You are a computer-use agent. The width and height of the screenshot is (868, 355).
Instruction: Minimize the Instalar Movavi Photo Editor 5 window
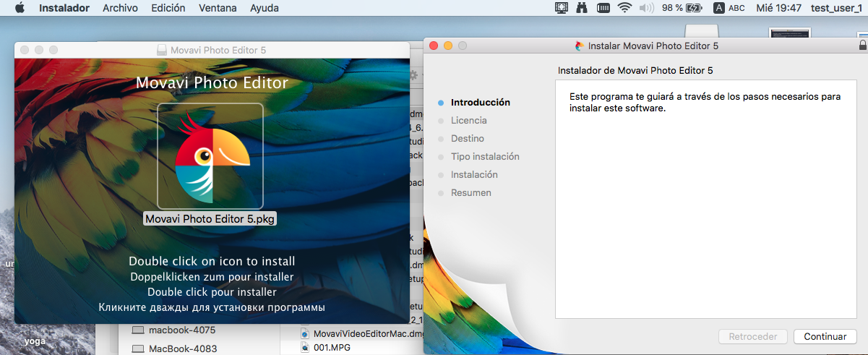point(447,46)
